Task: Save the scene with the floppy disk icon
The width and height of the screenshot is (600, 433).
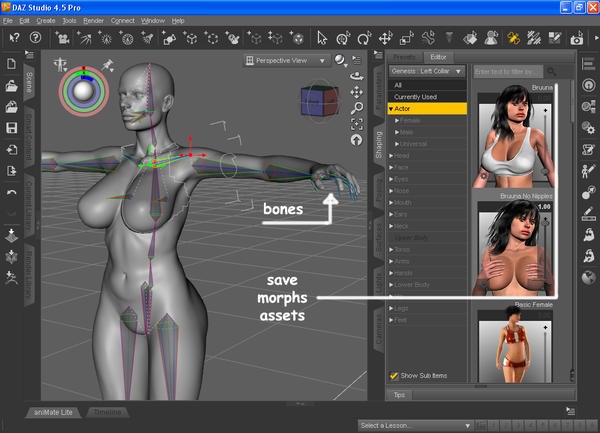Action: point(11,128)
